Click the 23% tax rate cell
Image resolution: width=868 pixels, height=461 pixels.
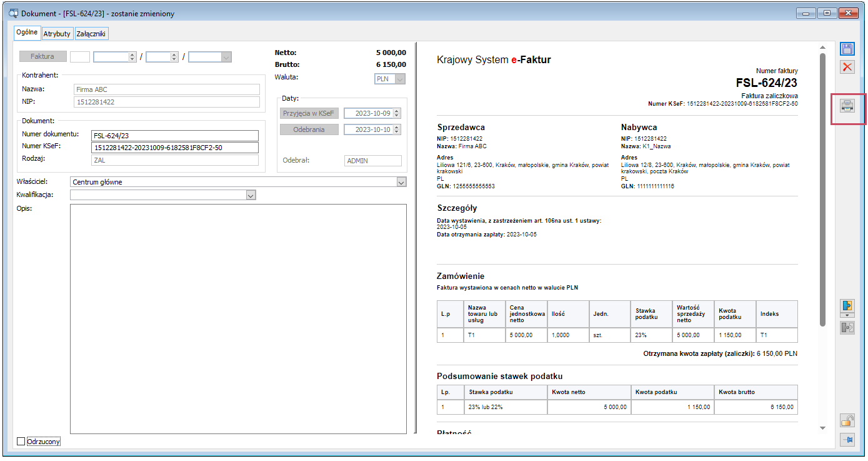click(x=651, y=335)
